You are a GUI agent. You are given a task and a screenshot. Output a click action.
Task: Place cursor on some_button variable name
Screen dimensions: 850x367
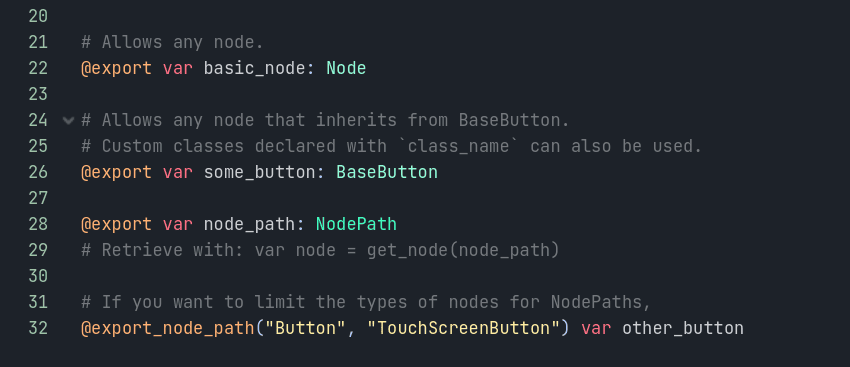[x=260, y=173]
